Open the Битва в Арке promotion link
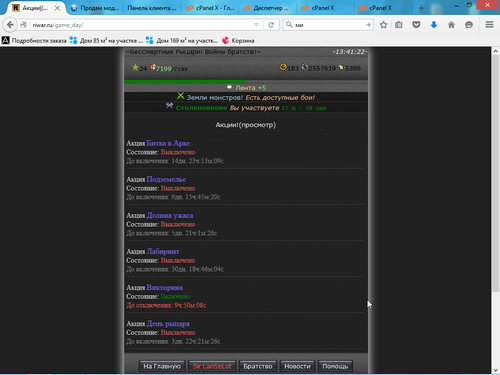This screenshot has height=375, width=500. pyautogui.click(x=168, y=143)
